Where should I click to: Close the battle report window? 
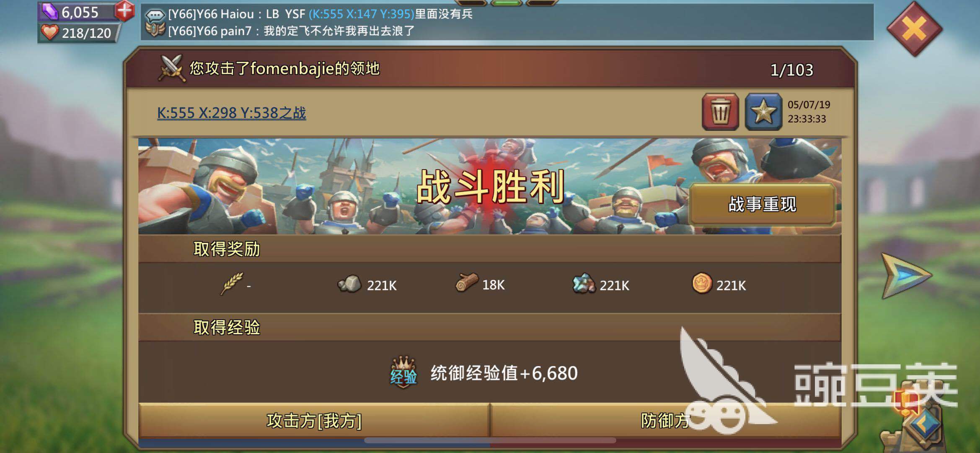914,29
